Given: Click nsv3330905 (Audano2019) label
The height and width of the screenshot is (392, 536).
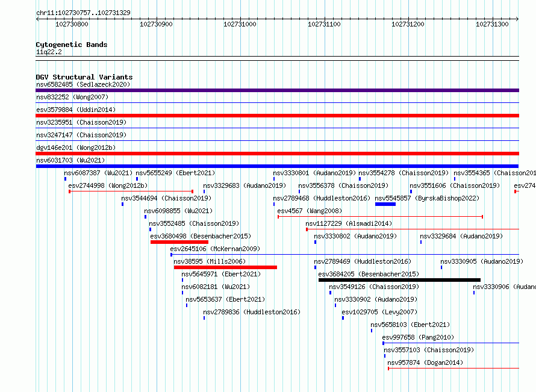Looking at the screenshot, I should 482,261.
